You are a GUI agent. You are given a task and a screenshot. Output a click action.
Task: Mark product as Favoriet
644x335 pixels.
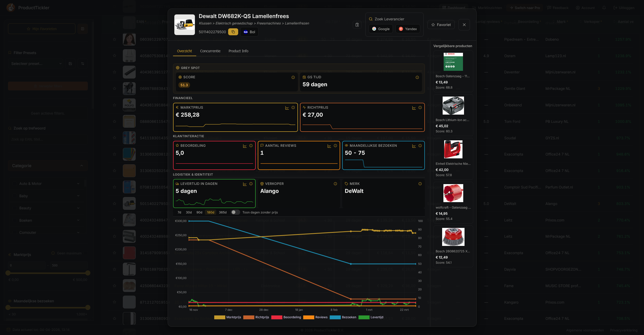[x=441, y=25]
